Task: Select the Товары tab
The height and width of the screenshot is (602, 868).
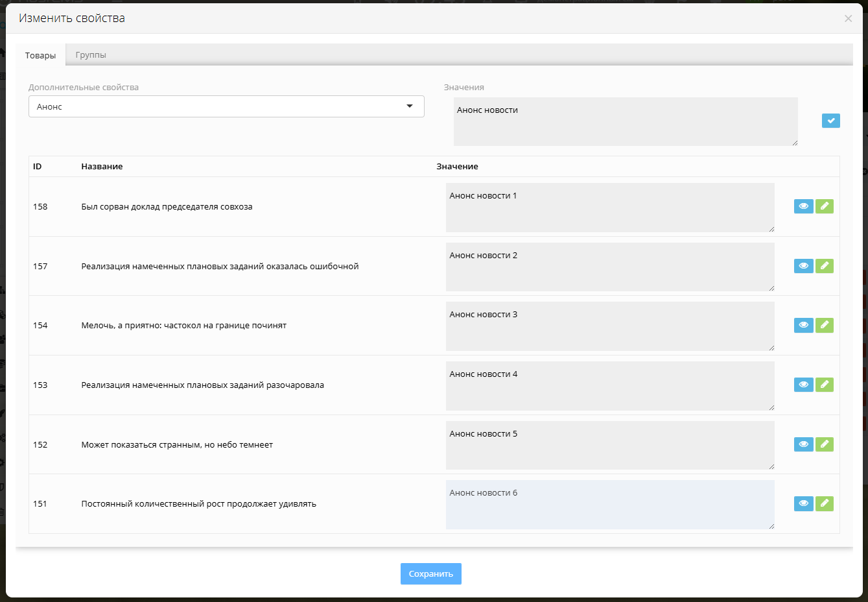Action: pos(40,55)
